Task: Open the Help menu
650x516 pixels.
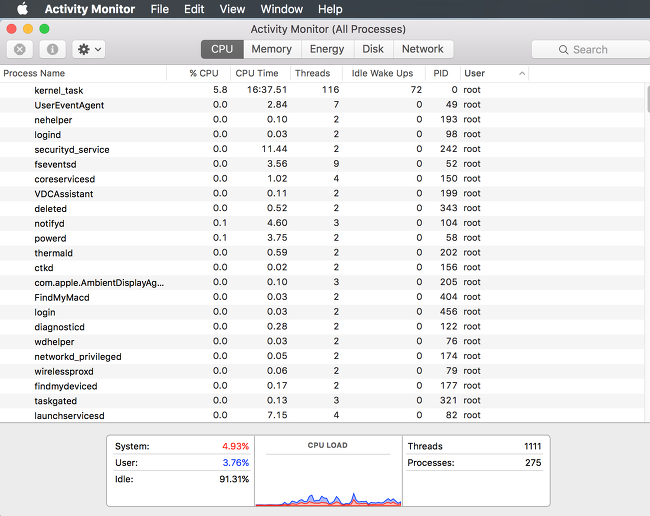Action: pos(330,9)
